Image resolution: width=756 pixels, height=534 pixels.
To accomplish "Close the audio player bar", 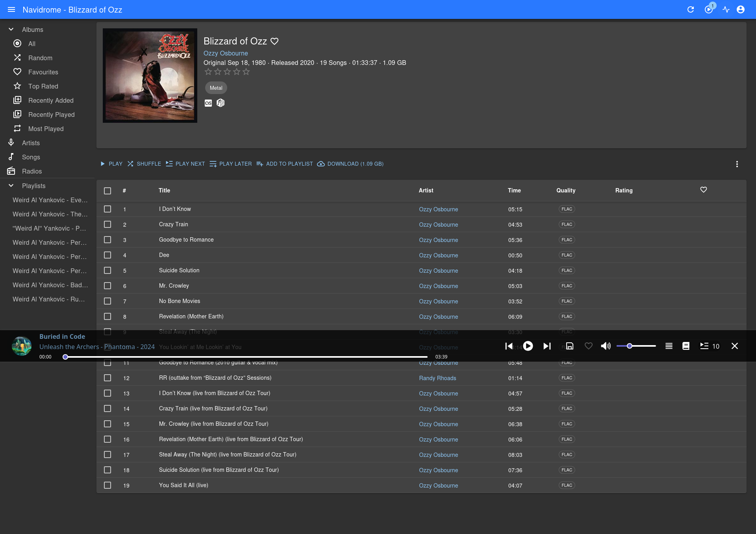I will coord(735,346).
